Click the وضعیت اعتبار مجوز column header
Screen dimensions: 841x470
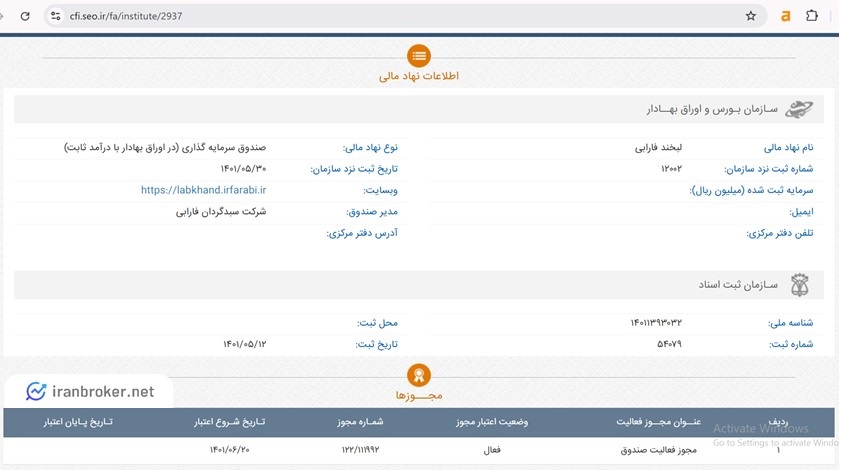pos(492,422)
